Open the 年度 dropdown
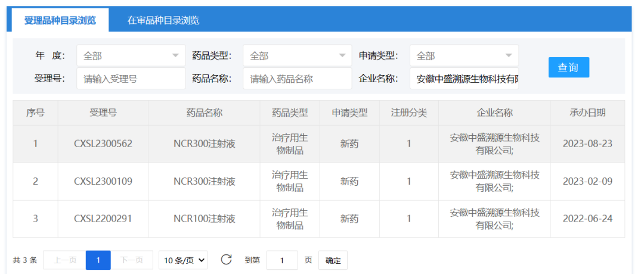The width and height of the screenshot is (644, 274). [x=131, y=55]
